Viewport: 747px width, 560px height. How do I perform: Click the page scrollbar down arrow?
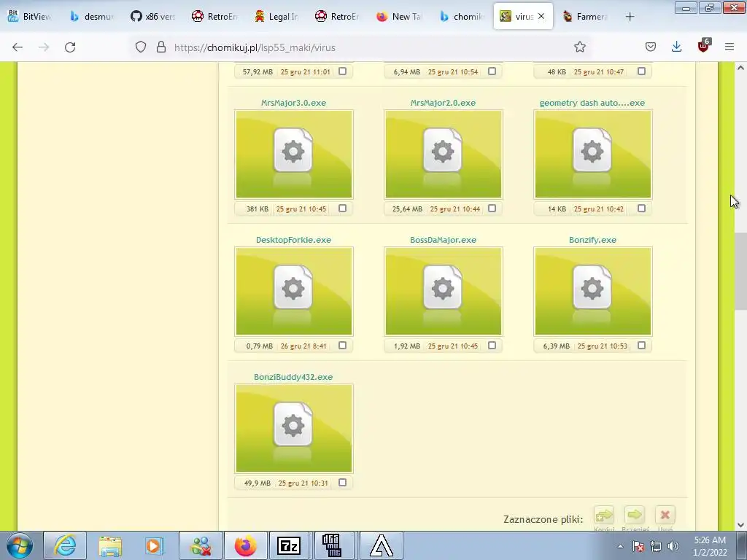(740, 525)
